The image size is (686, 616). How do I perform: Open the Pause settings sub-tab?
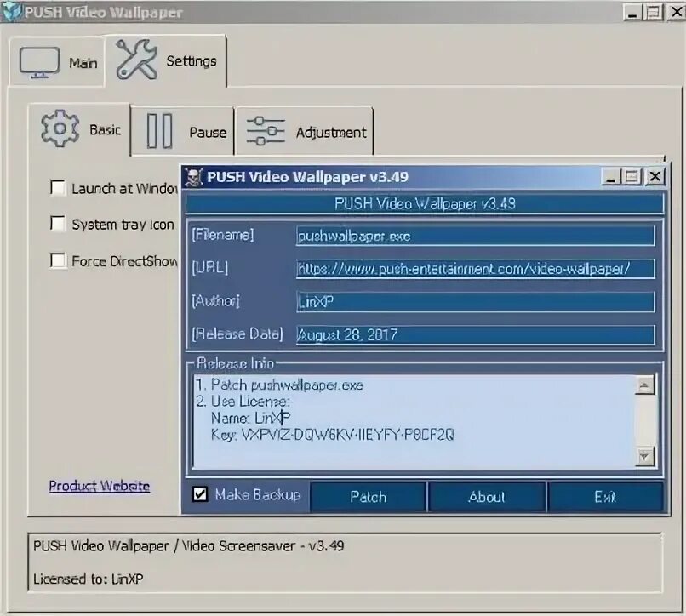tap(182, 131)
